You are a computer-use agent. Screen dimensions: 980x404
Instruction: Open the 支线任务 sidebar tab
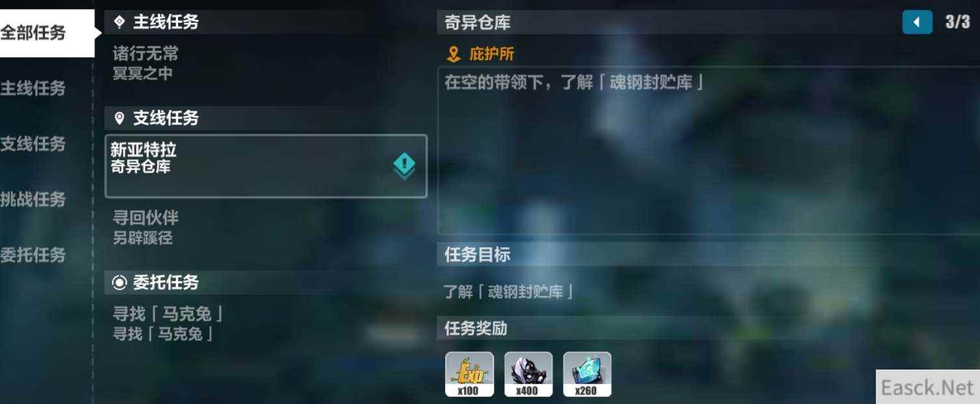coord(33,144)
